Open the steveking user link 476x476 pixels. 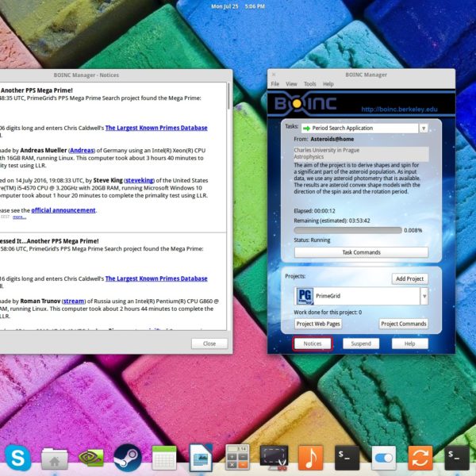pyautogui.click(x=140, y=180)
